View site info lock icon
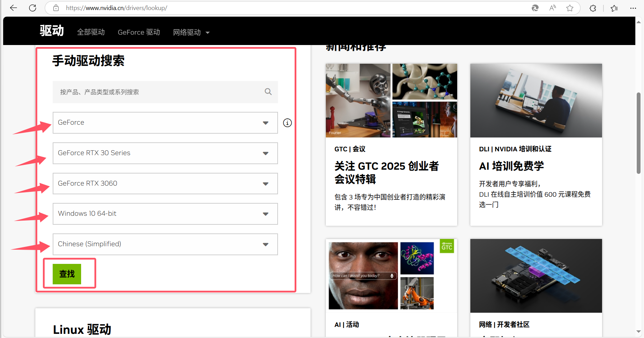Viewport: 644px width, 338px height. click(56, 8)
